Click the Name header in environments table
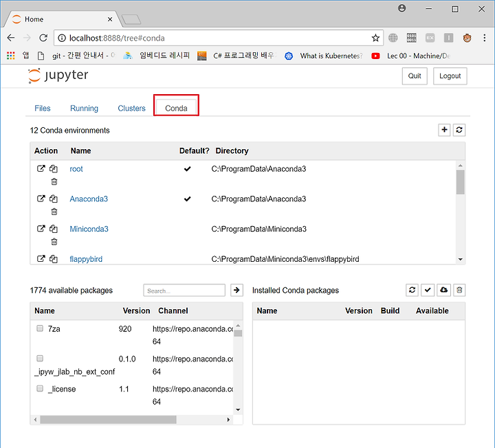 click(80, 150)
